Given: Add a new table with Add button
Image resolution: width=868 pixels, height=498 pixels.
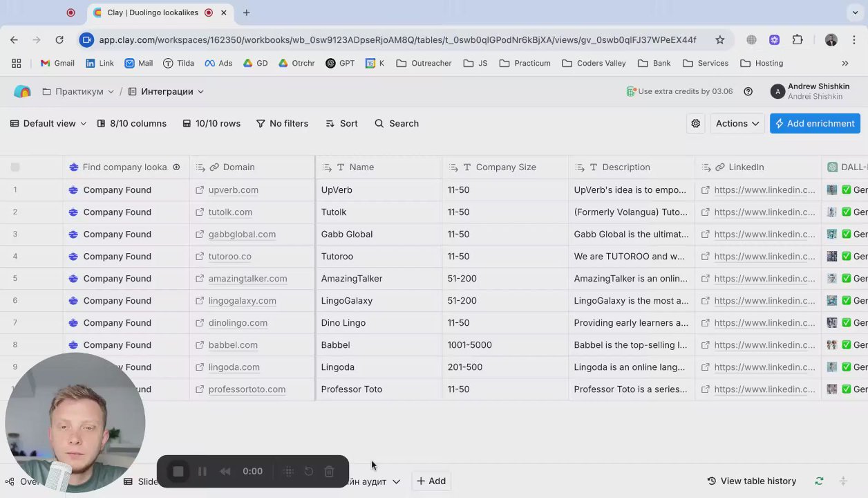Looking at the screenshot, I should point(431,481).
